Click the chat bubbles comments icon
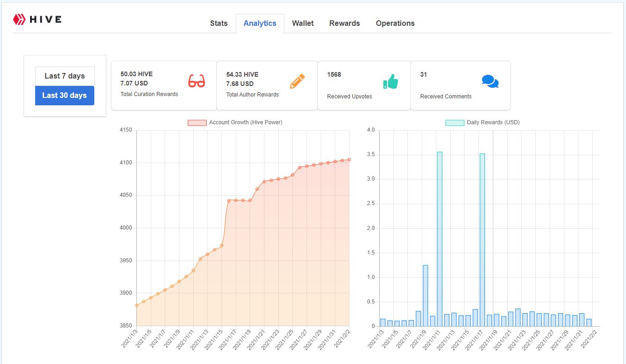 490,81
